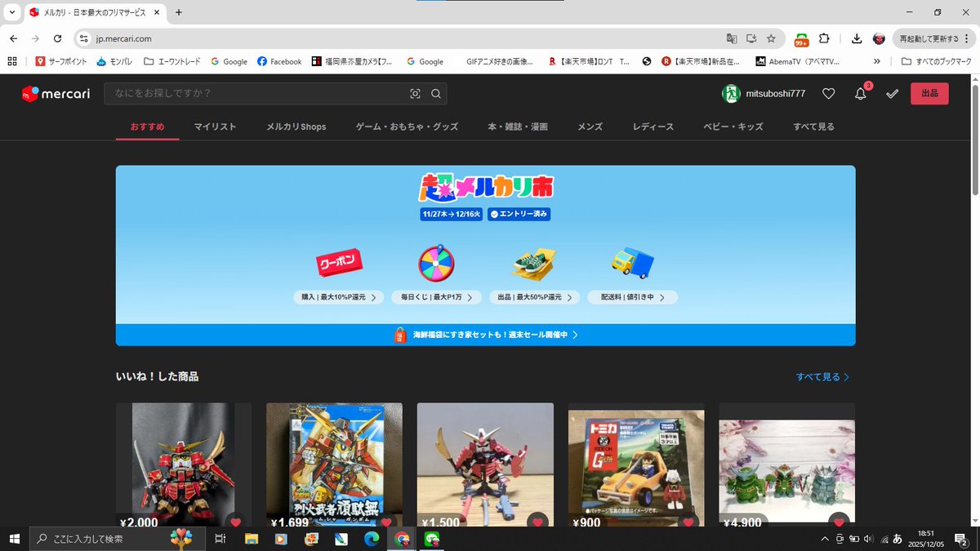Click the magnifier search icon in Mercari search box
The height and width of the screenshot is (551, 980).
pos(436,94)
